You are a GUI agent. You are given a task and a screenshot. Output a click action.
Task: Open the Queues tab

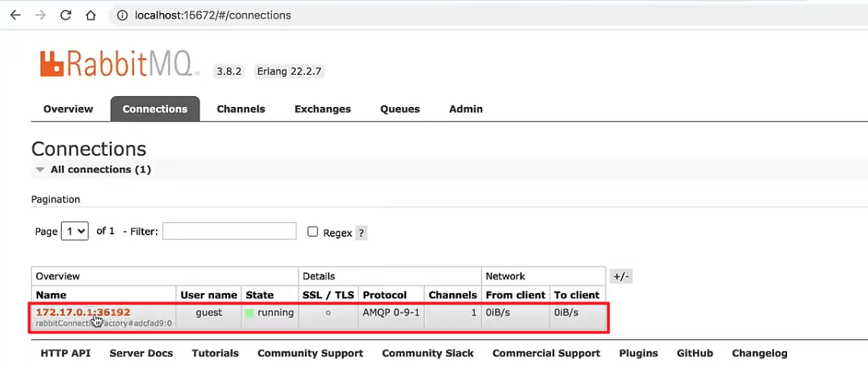pyautogui.click(x=400, y=109)
